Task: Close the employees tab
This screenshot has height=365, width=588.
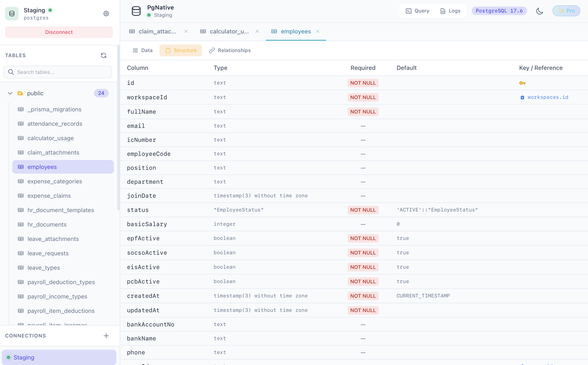Action: pyautogui.click(x=318, y=31)
